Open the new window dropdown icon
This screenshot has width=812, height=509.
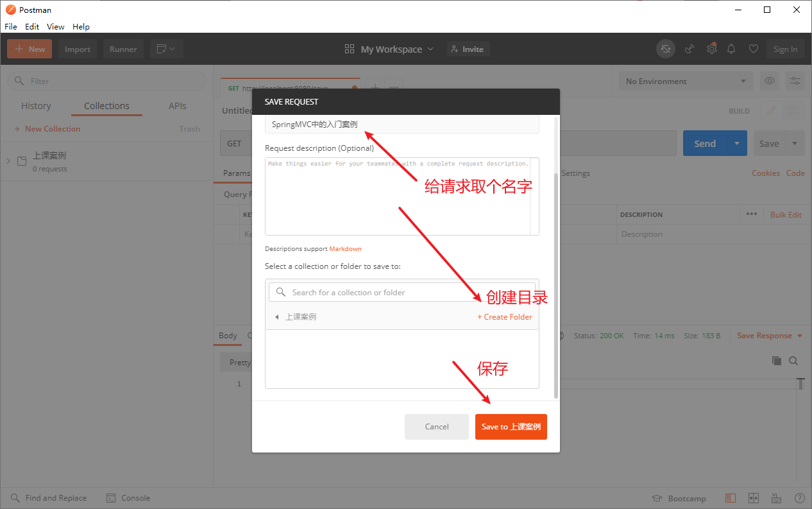[x=167, y=49]
